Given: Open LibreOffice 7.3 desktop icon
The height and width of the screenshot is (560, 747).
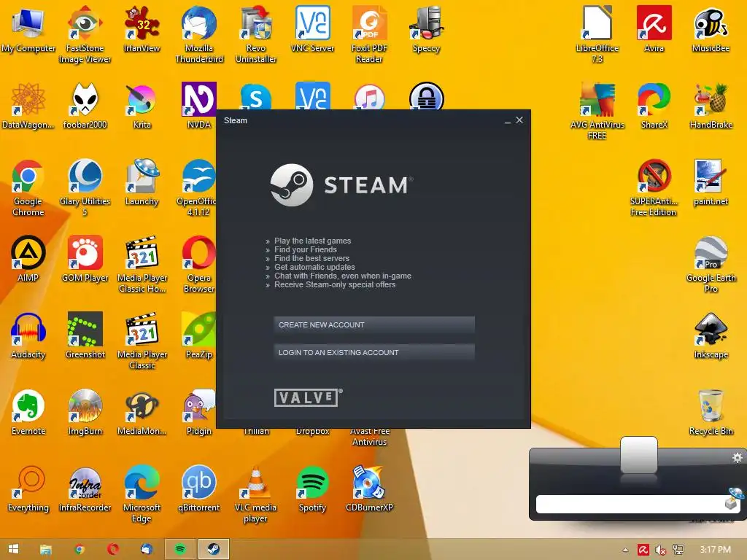Looking at the screenshot, I should point(597,34).
